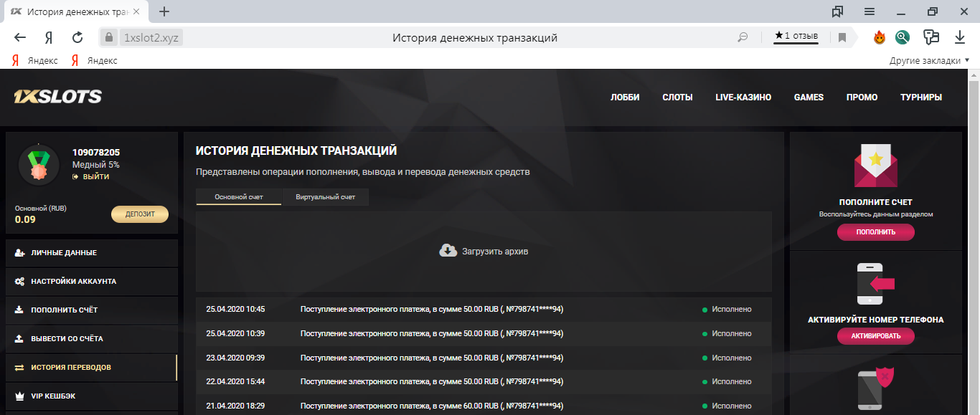Click the download archive cloud icon
Screen dimensions: 980x415
click(448, 251)
